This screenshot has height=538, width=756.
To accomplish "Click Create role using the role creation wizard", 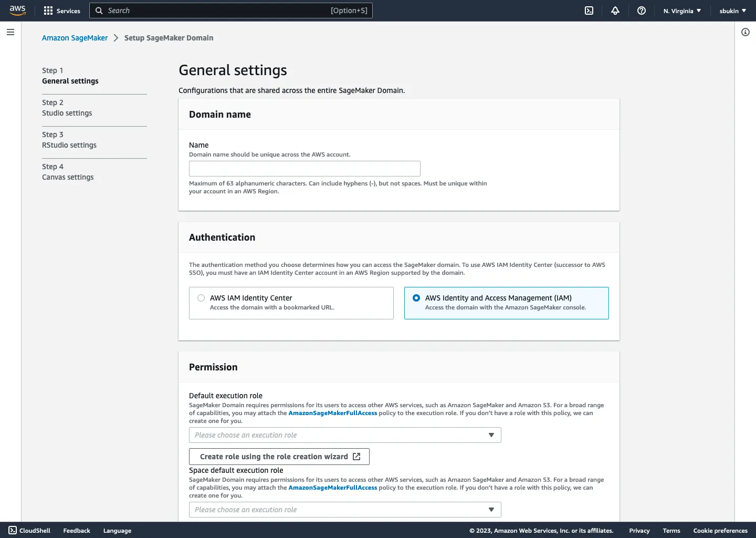I will [279, 457].
